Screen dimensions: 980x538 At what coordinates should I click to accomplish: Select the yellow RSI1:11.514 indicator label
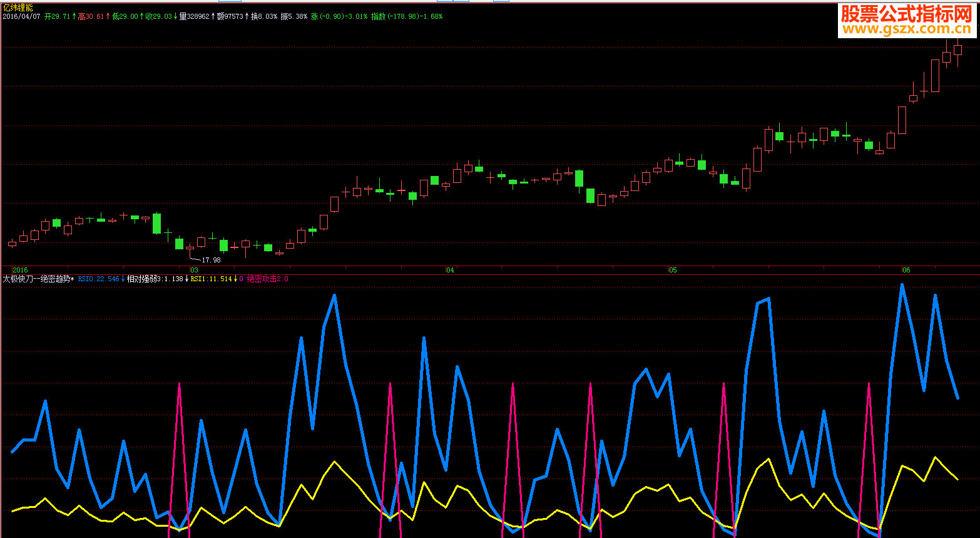pos(212,279)
